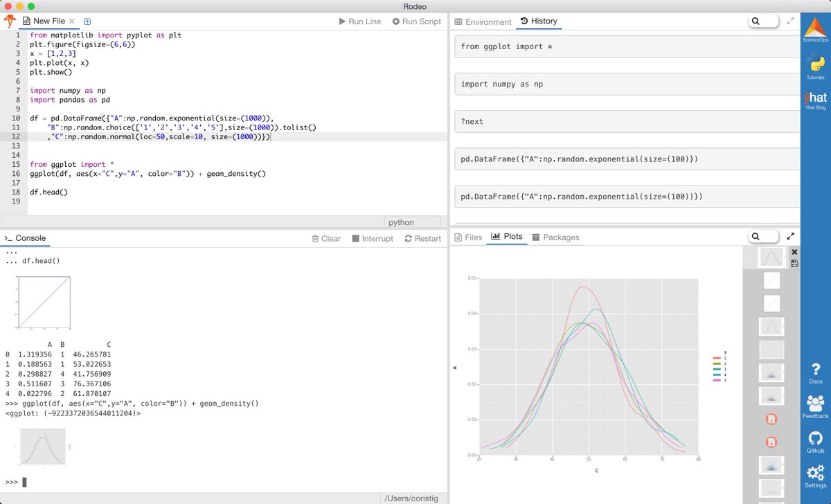Open the python language selector below the editor
This screenshot has height=504, width=831.
pos(413,222)
